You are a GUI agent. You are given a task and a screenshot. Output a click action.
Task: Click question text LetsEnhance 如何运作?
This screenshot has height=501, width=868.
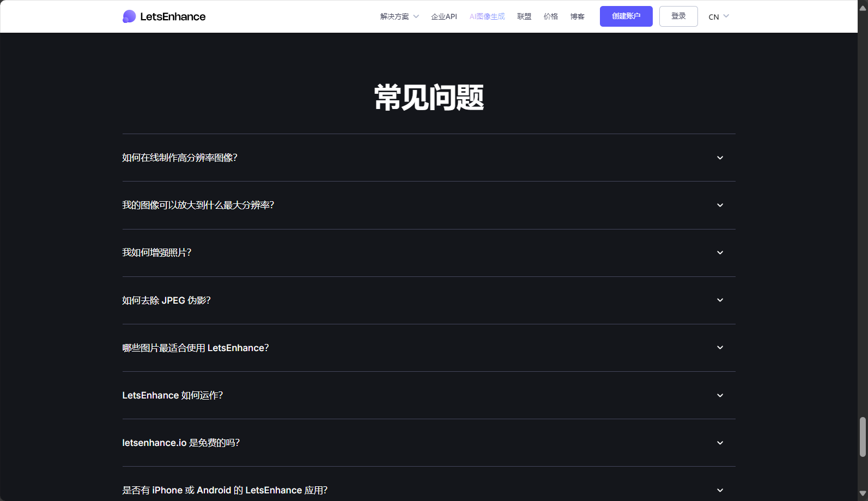pyautogui.click(x=173, y=395)
